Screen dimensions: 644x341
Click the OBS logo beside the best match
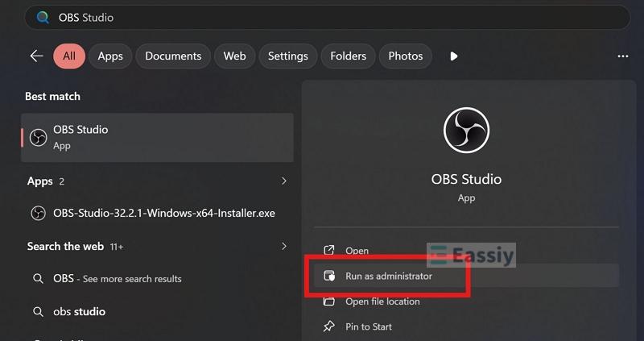pos(38,138)
